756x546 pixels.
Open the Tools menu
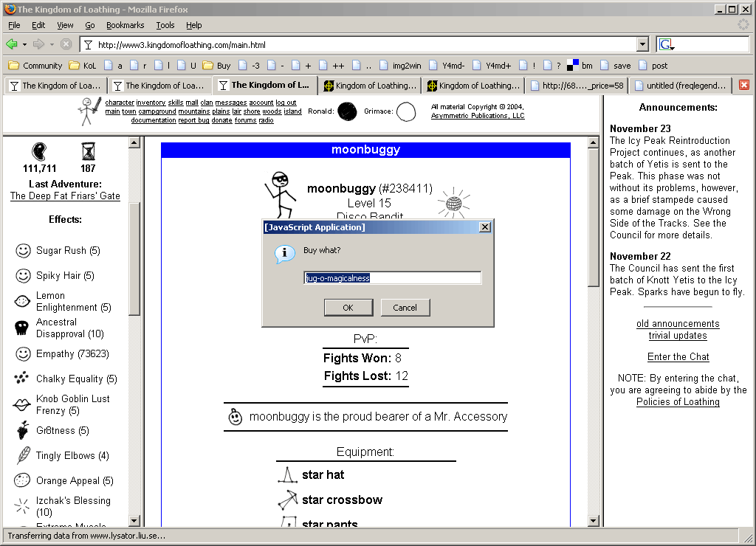(x=165, y=25)
